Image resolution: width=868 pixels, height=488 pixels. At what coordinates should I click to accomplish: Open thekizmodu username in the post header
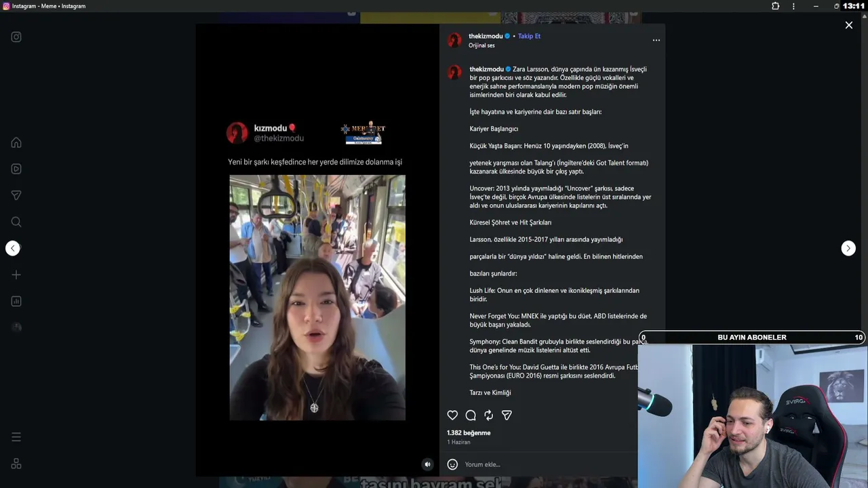tap(486, 36)
